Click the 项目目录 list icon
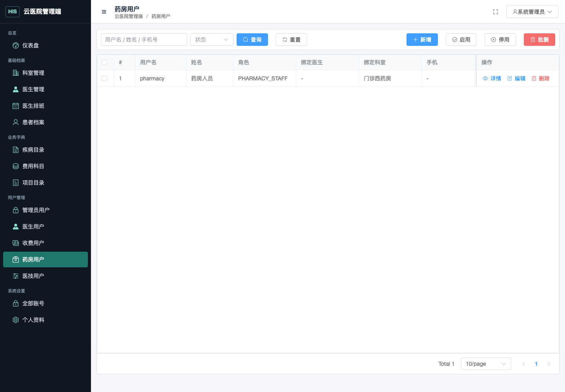Screen dimensions: 565x392 16,183
